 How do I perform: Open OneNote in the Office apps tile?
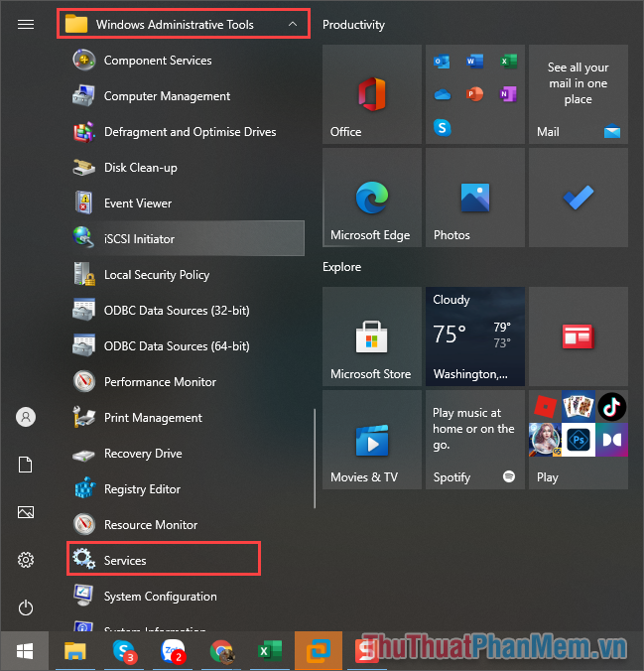point(508,94)
